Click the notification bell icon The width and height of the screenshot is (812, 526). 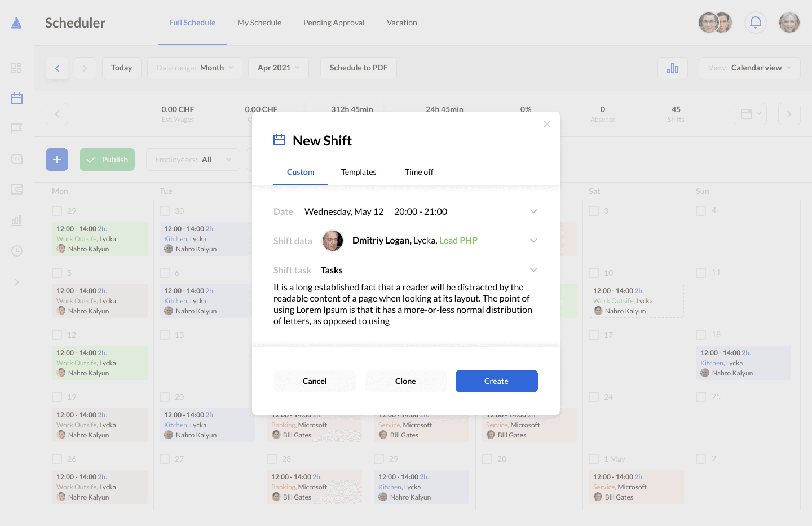pyautogui.click(x=755, y=23)
